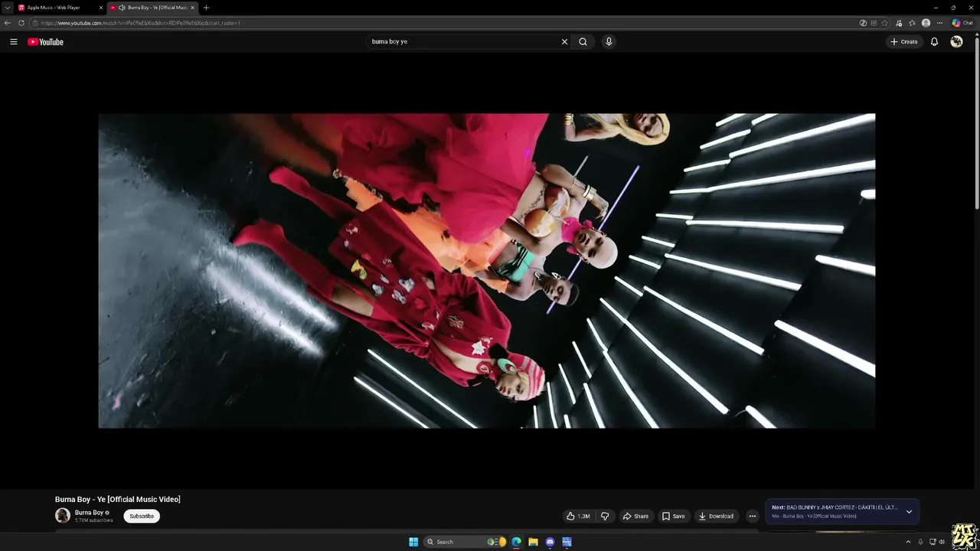Open File Explorer from taskbar
Image resolution: width=980 pixels, height=551 pixels.
pos(533,542)
